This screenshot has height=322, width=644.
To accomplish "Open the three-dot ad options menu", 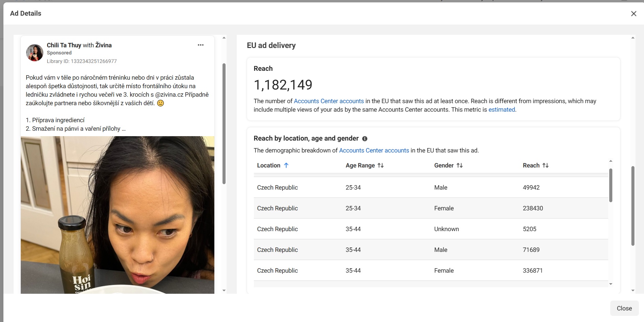I will click(x=201, y=45).
